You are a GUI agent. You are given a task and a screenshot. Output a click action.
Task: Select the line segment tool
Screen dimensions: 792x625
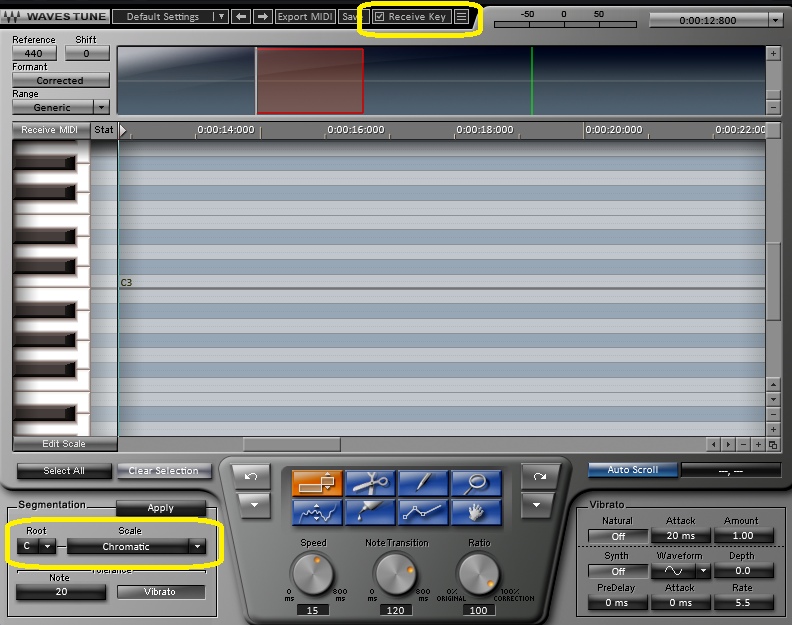coord(423,513)
